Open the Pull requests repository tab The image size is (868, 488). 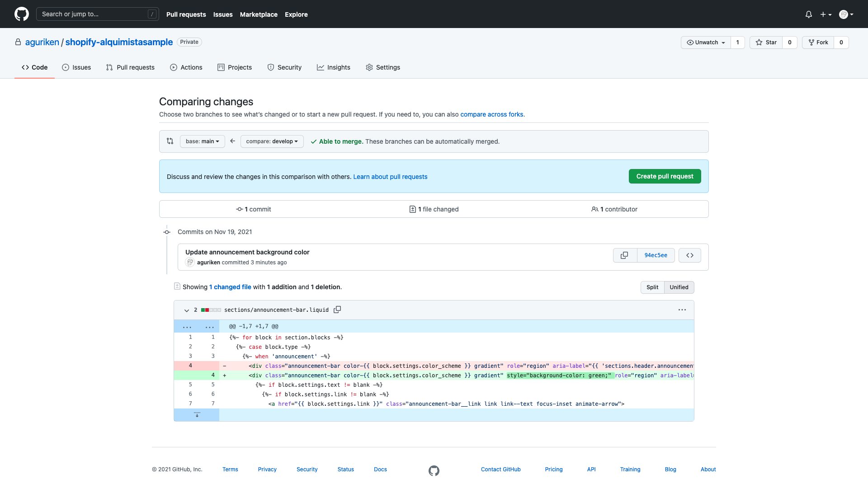point(130,67)
